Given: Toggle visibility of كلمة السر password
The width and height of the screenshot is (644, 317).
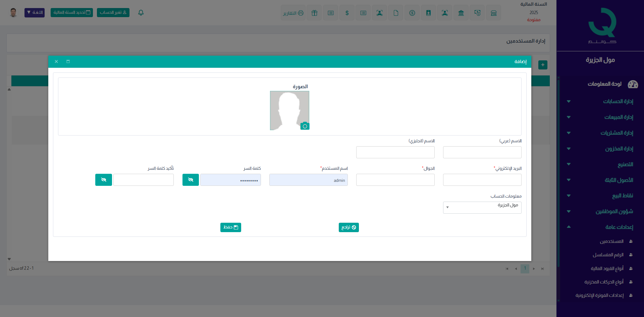Looking at the screenshot, I should click(191, 180).
